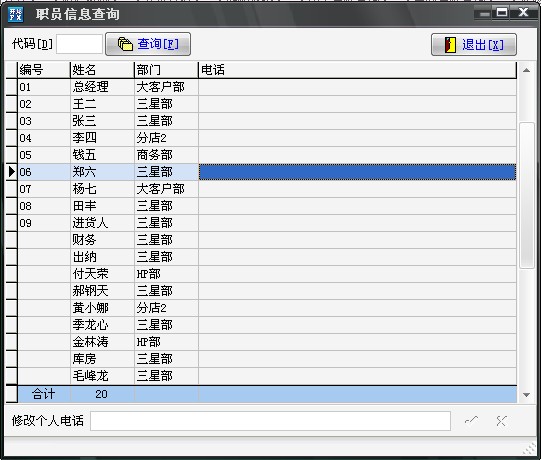The height and width of the screenshot is (460, 541).
Task: Click the current-row pointer on row 06
Action: [11, 172]
